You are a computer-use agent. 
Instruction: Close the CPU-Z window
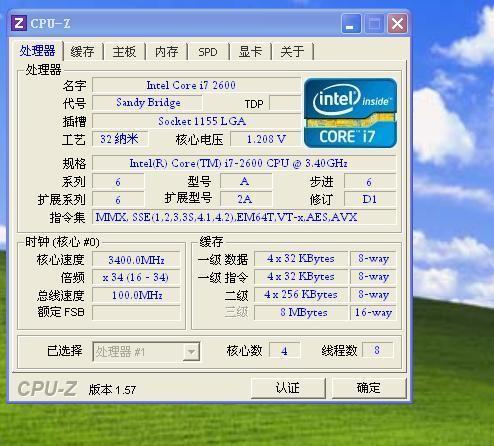(x=397, y=24)
